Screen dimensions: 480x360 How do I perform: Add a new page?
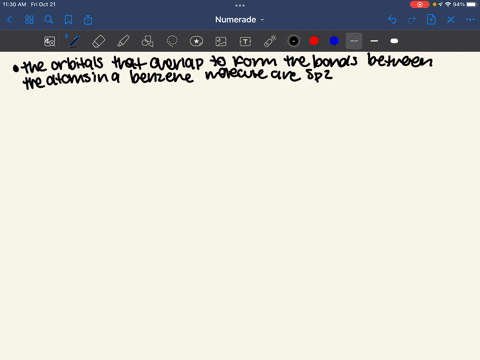[431, 20]
